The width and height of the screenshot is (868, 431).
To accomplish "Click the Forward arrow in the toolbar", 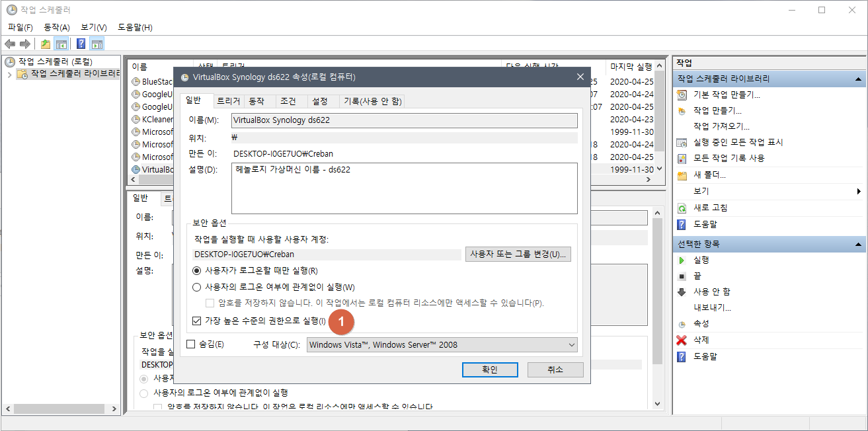I will pyautogui.click(x=25, y=44).
